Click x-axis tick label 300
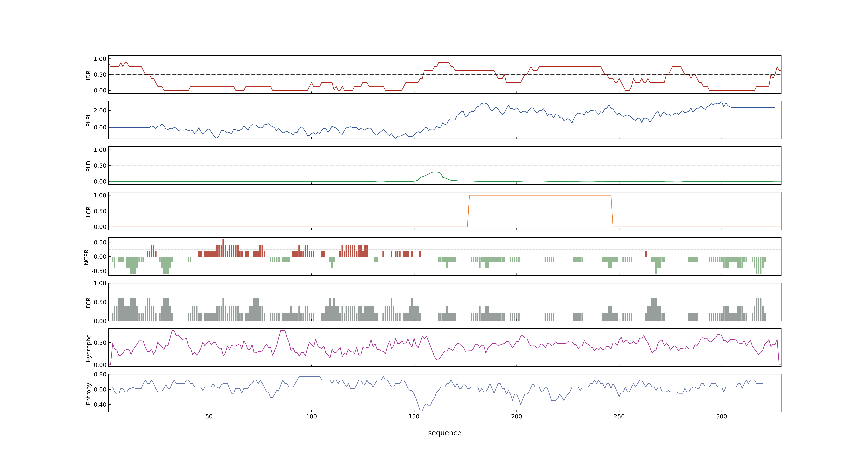Screen dimensions: 868x463 (721, 416)
